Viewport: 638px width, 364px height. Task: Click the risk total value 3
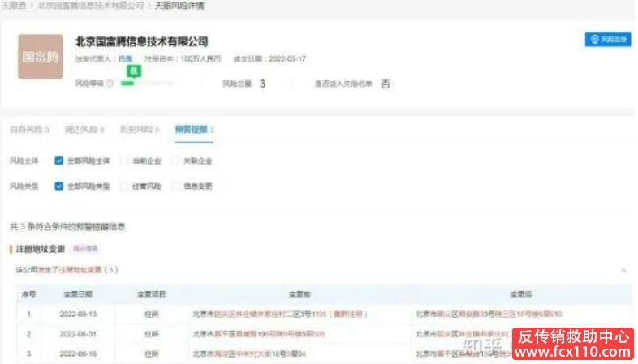coord(262,84)
